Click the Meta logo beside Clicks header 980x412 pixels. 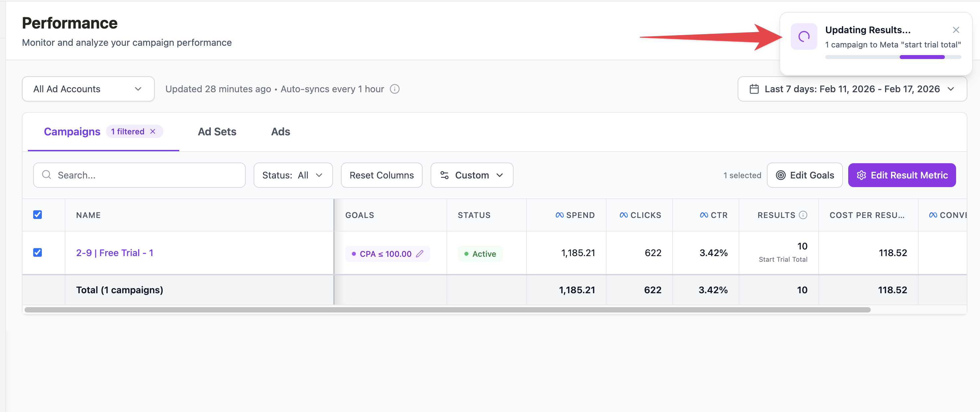623,215
